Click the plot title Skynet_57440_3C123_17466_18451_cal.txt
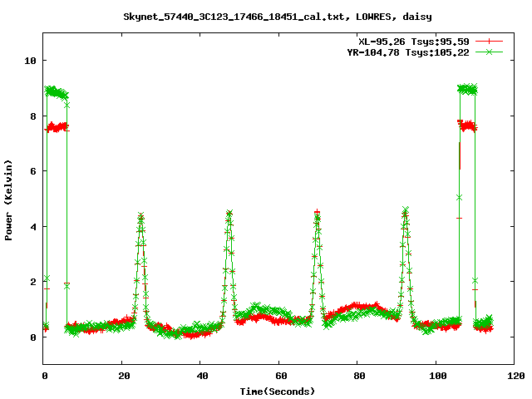This screenshot has width=532, height=399. click(x=237, y=17)
